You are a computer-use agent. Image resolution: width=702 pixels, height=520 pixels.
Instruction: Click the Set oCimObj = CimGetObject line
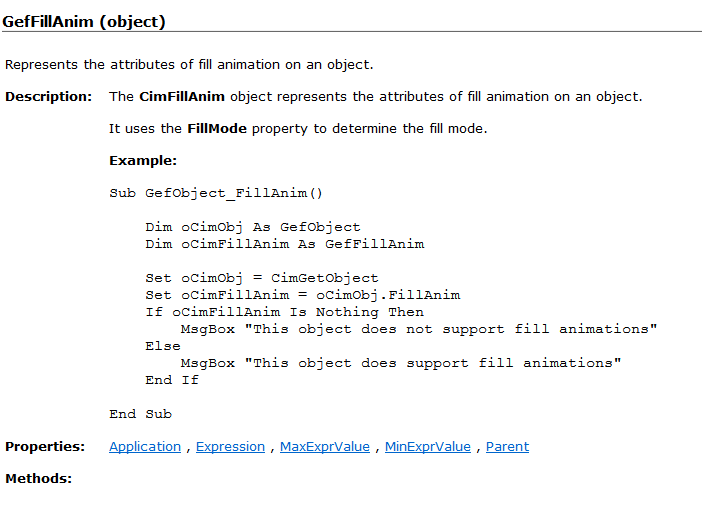[x=261, y=278]
